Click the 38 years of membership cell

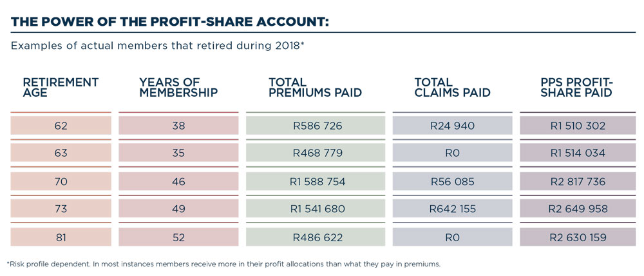coord(178,126)
